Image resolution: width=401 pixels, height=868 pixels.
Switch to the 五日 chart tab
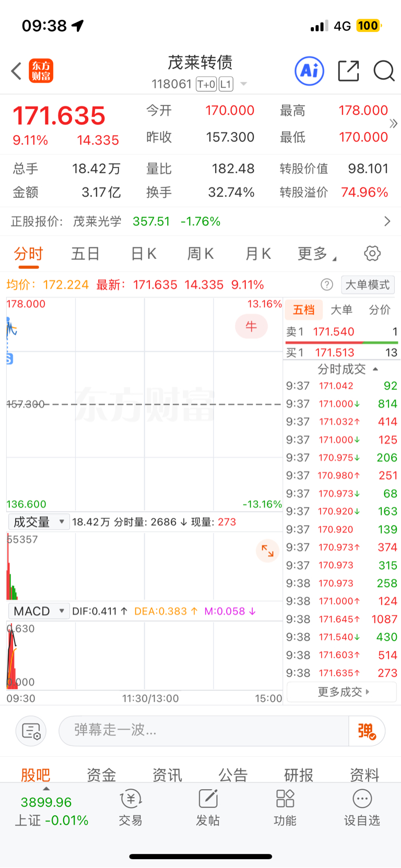[86, 254]
